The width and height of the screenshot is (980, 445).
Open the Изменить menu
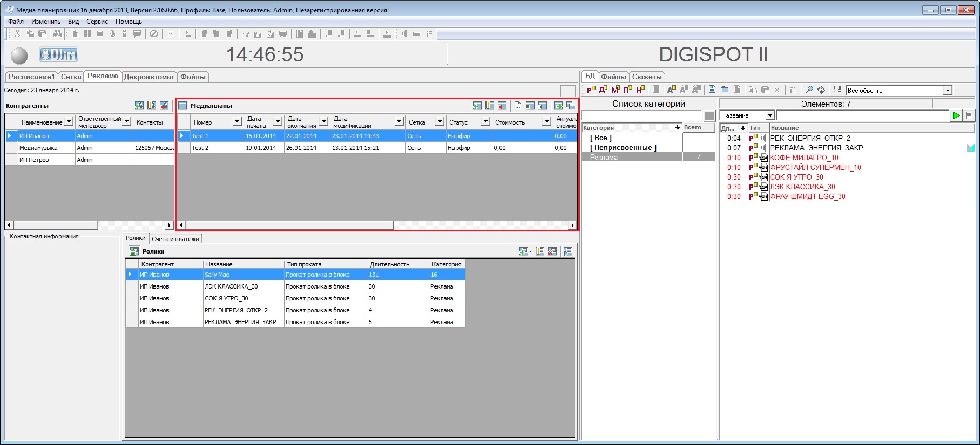pos(46,22)
